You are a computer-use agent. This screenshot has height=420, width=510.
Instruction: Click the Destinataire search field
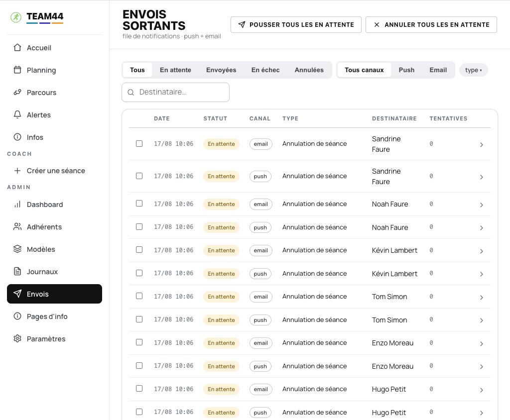click(176, 93)
